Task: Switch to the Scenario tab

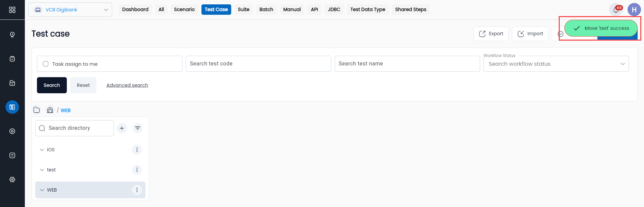Action: tap(184, 9)
